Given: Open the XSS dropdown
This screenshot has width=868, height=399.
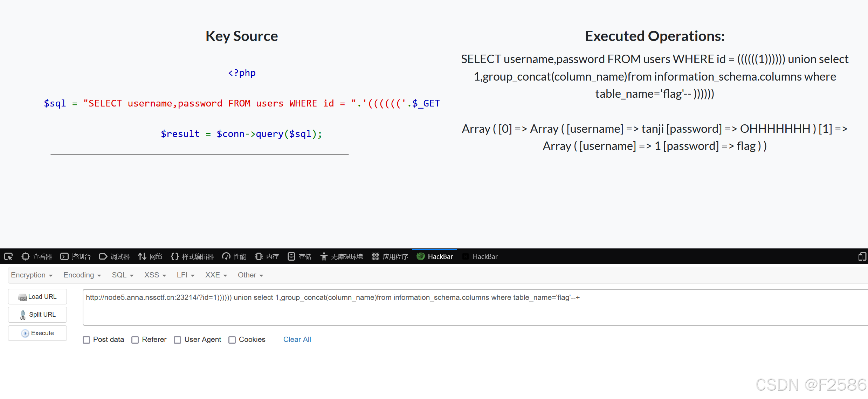Looking at the screenshot, I should (x=154, y=275).
